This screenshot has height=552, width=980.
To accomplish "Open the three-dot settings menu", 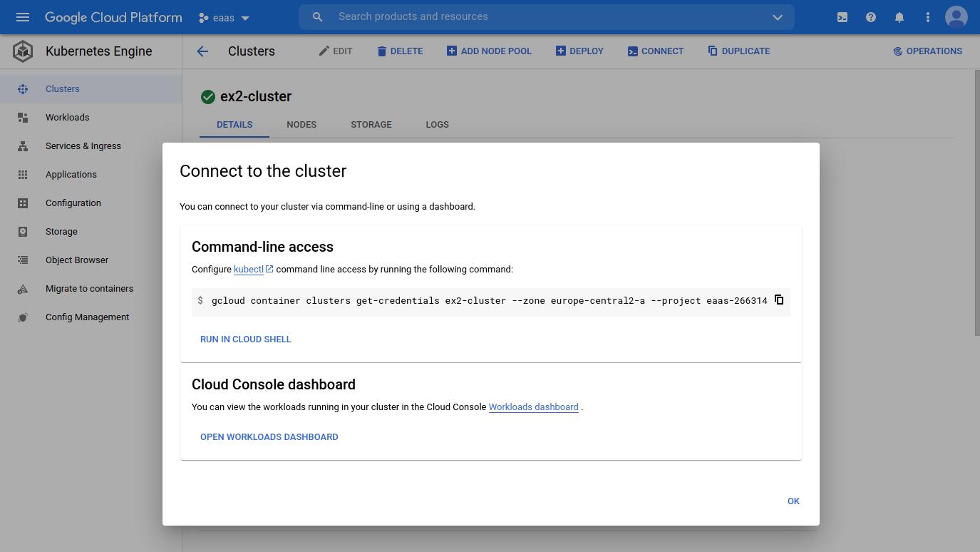I will coord(928,17).
